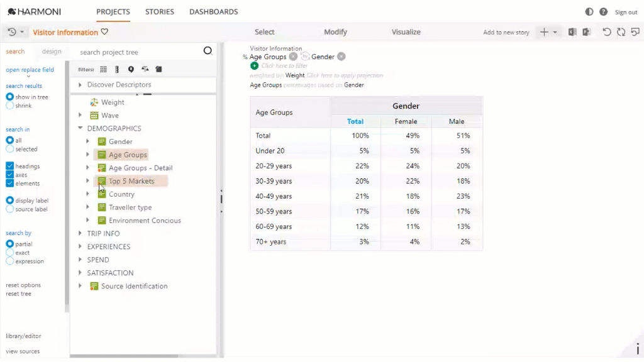
Task: Select search by 'exact' radio
Action: (x=10, y=253)
